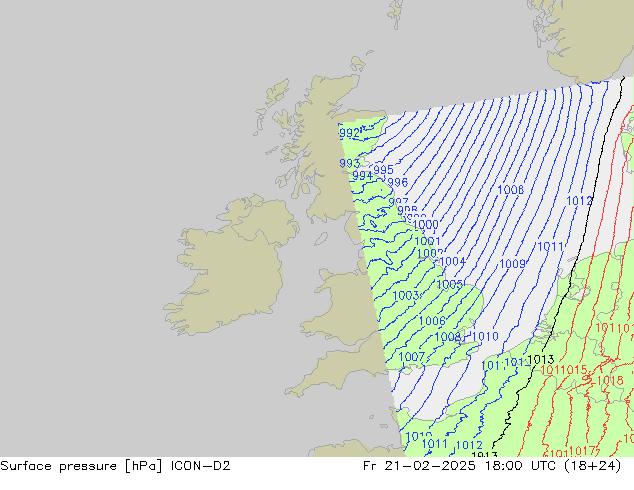Click the 1009 pressure label

coord(513,264)
